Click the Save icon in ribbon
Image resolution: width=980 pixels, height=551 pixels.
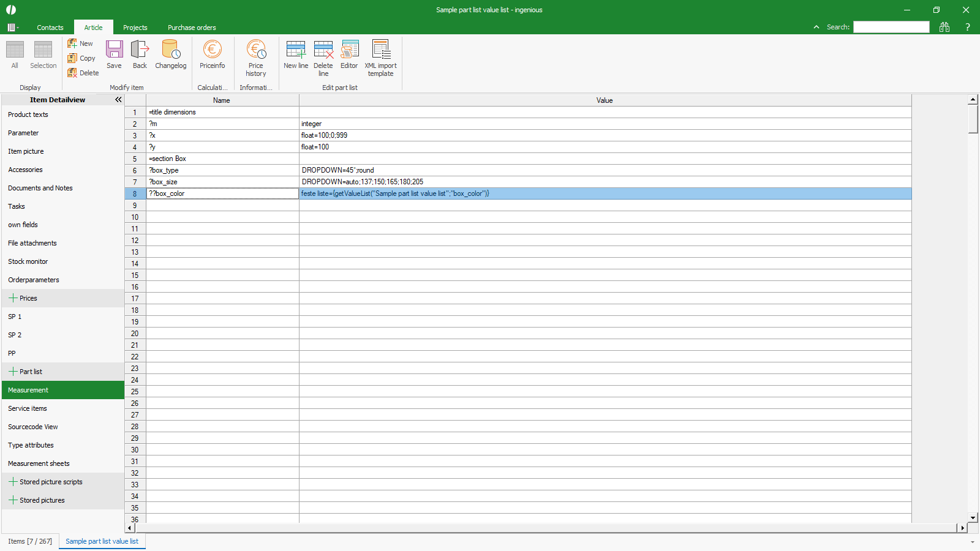coord(114,54)
